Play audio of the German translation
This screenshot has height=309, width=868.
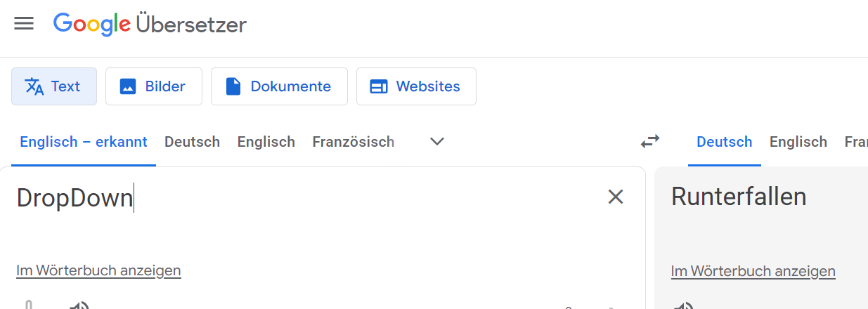pyautogui.click(x=683, y=306)
